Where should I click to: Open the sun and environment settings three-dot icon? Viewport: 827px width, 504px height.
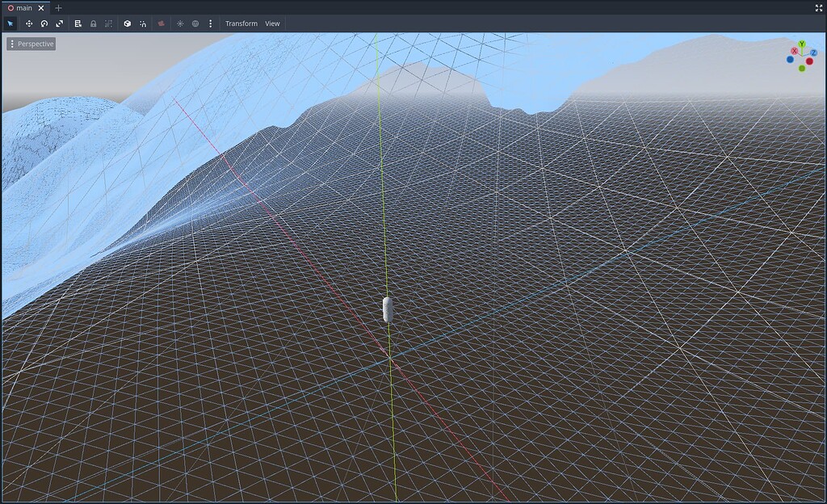pyautogui.click(x=209, y=23)
